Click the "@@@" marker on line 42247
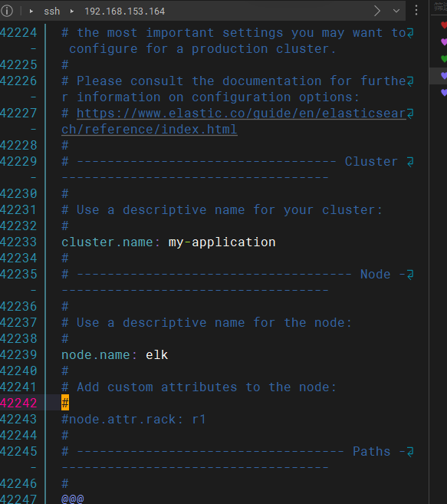Screen dimensions: 447x504 click(73, 499)
